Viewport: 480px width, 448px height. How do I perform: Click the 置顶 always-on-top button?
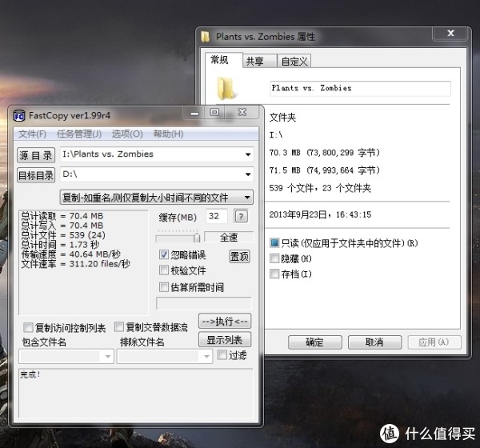239,257
